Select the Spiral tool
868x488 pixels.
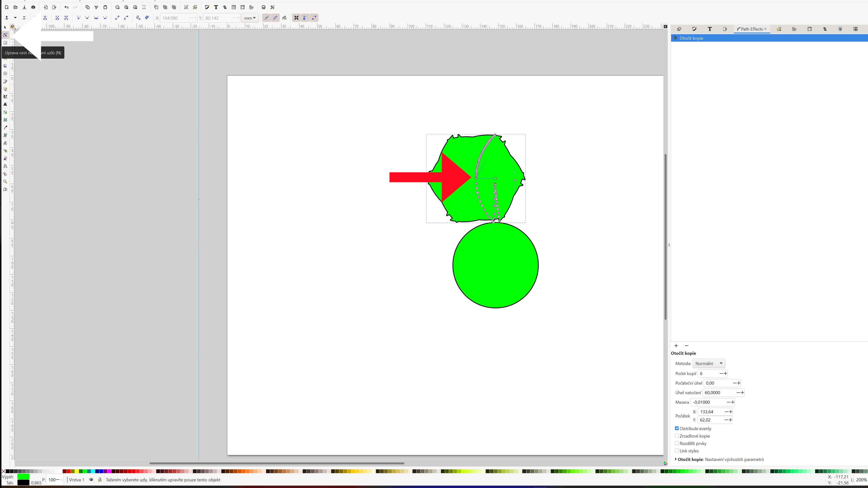click(x=5, y=73)
